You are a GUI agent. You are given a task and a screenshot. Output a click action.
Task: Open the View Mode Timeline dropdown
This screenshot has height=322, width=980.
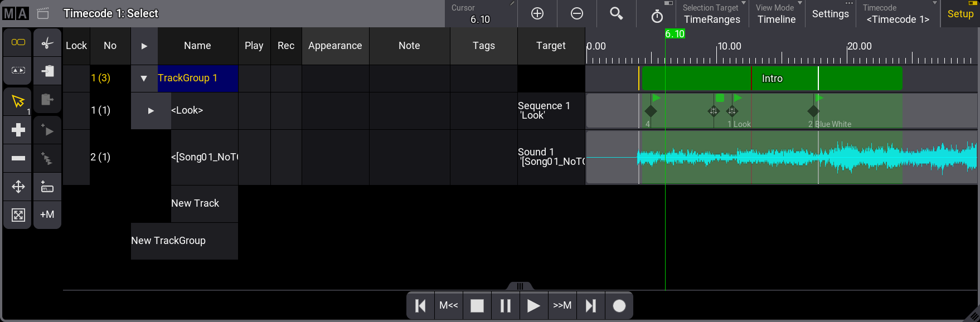click(777, 14)
